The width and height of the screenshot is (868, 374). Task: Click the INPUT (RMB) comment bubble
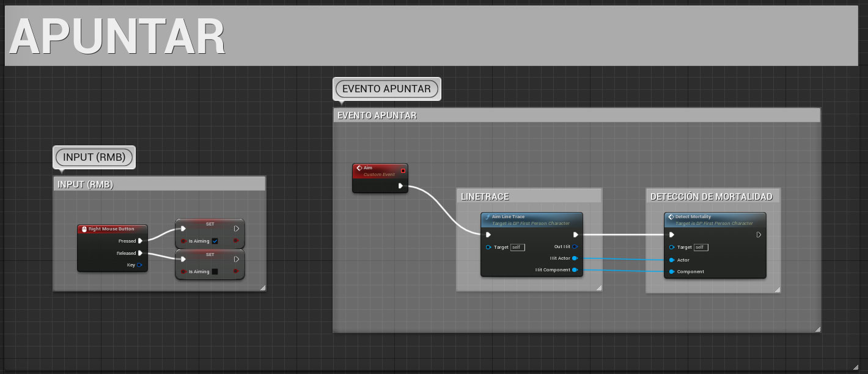pos(94,157)
